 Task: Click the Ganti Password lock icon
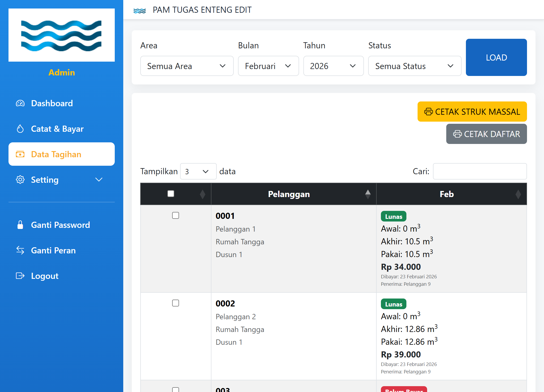[20, 225]
